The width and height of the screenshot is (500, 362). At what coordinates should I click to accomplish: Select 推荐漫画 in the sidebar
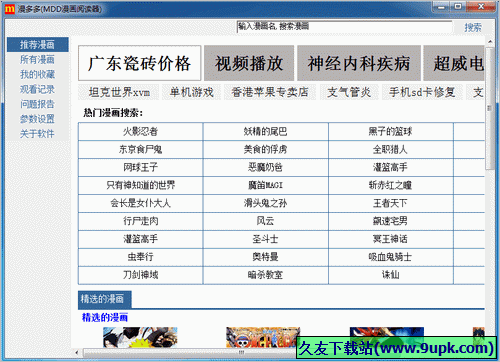pyautogui.click(x=37, y=45)
